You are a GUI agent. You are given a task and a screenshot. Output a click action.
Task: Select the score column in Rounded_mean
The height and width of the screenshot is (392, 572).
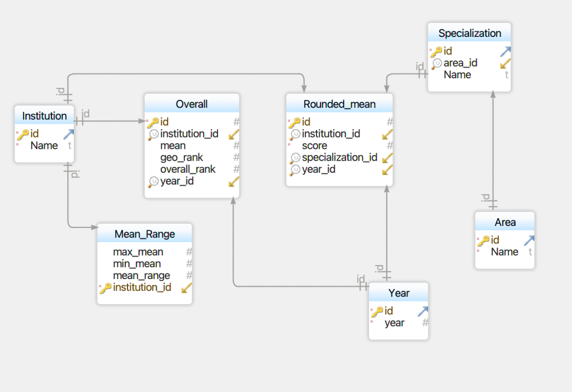click(314, 146)
